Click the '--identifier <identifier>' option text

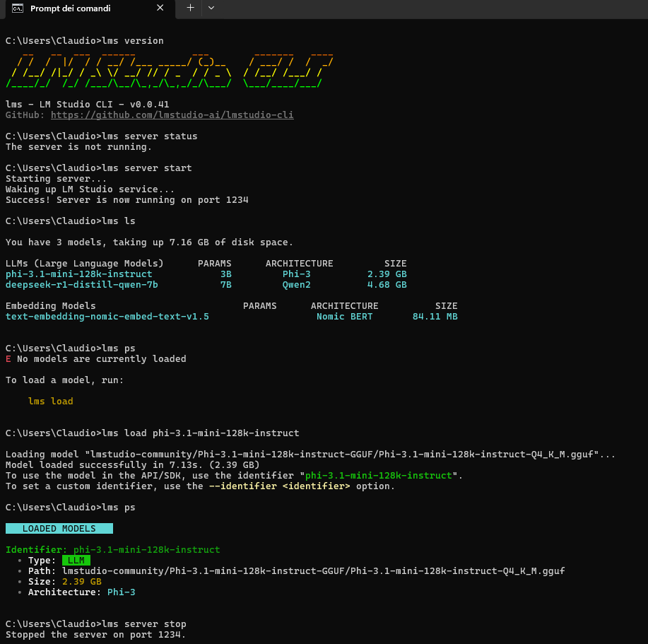[279, 486]
